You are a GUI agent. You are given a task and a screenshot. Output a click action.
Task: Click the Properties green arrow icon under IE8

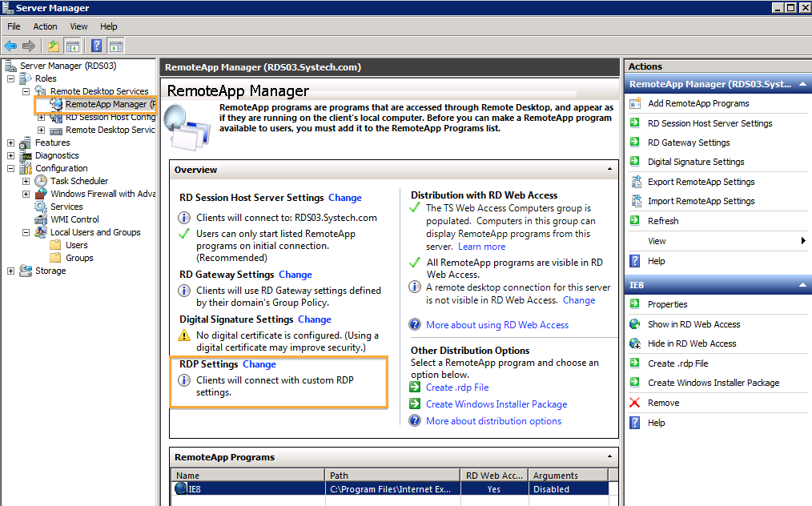pyautogui.click(x=634, y=304)
